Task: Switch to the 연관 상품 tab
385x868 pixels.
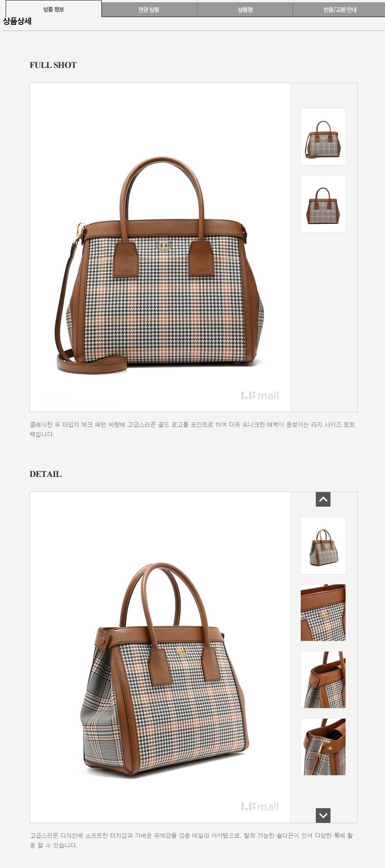Action: (x=149, y=10)
